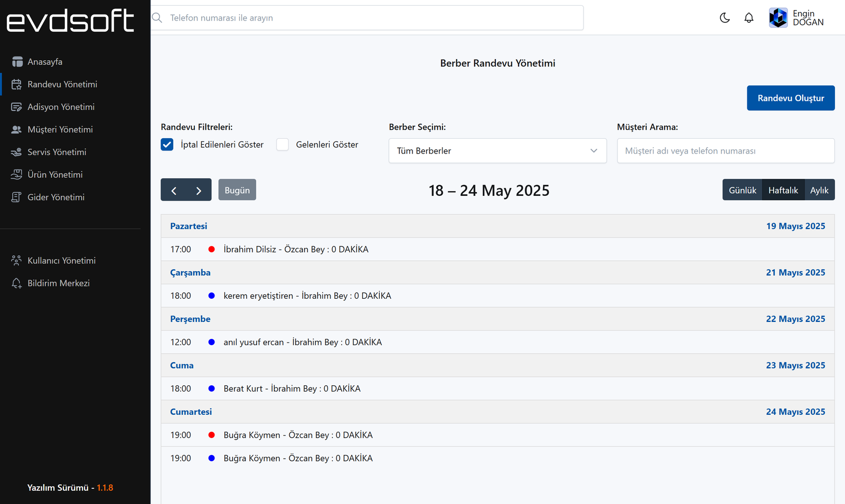Switch to Aylık view tab
Screen dimensions: 845x504
(x=819, y=190)
